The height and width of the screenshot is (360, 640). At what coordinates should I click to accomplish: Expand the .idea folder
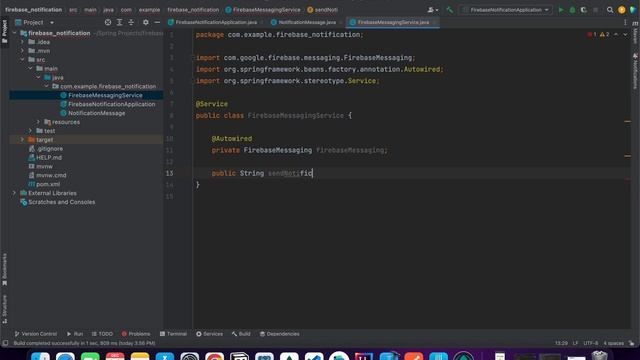tap(22, 42)
